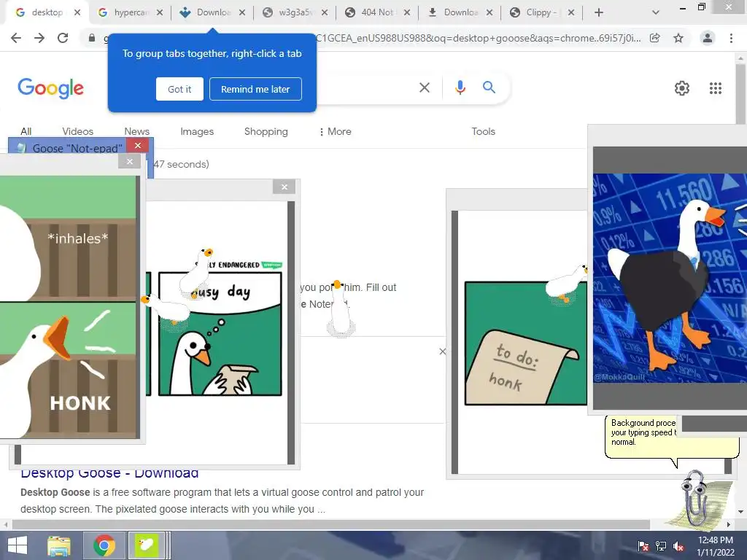Show the Shopping search results

pyautogui.click(x=266, y=131)
